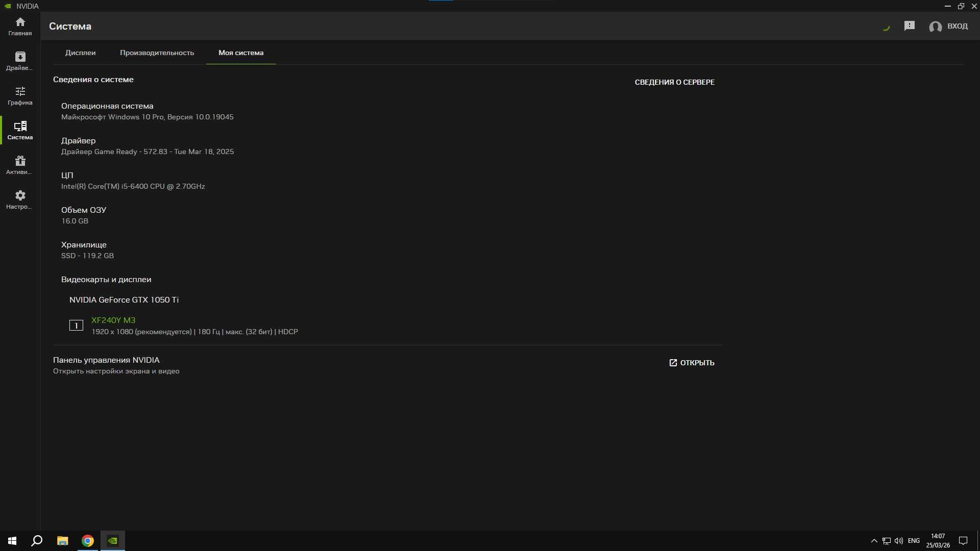This screenshot has width=980, height=551.
Task: Show hidden system tray icons
Action: click(x=874, y=541)
